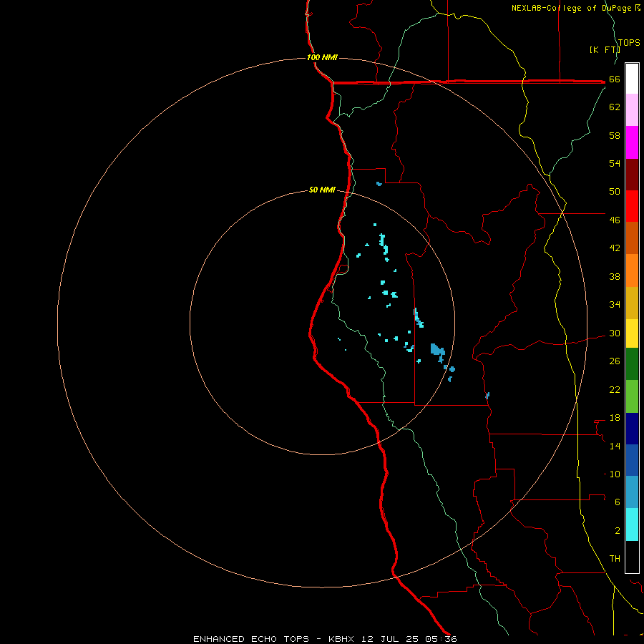
Task: Click the dark red (maroon) legend swatch
Action: pos(632,174)
